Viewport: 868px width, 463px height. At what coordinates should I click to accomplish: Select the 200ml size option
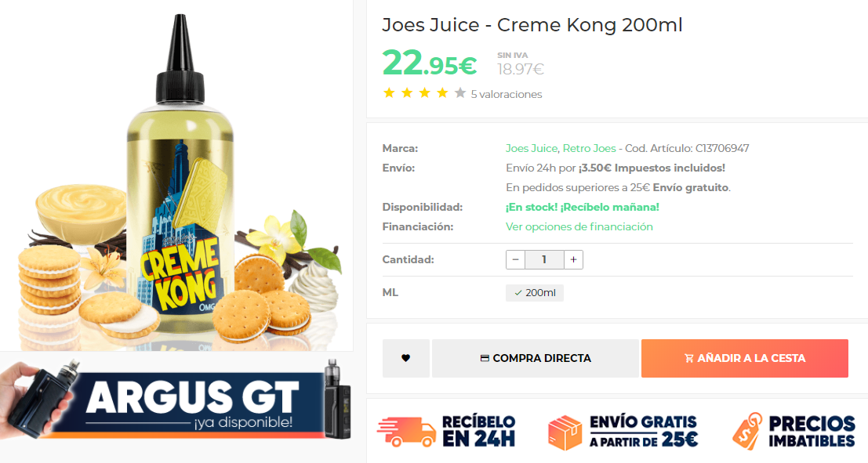coord(535,293)
